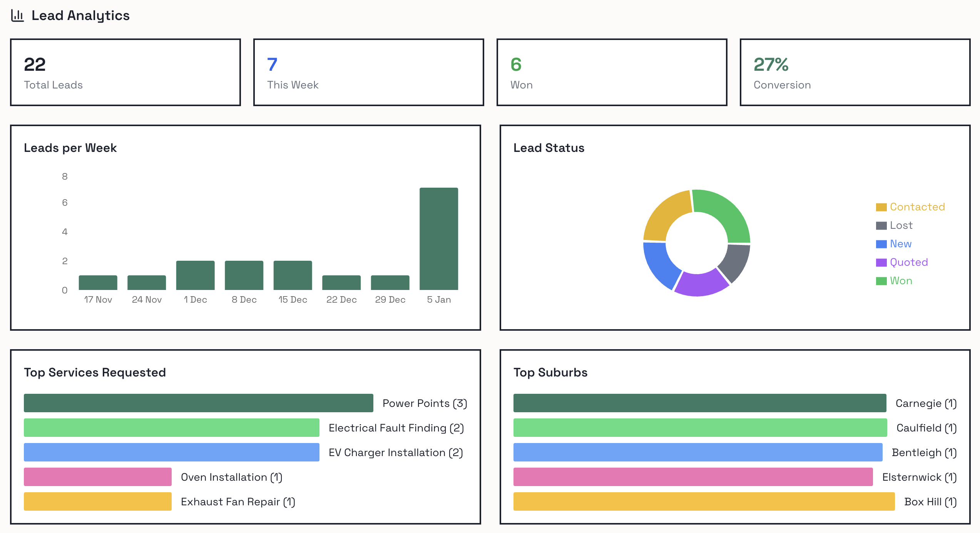Click the EV Charger Installation (2) bar
The width and height of the screenshot is (980, 533).
pyautogui.click(x=171, y=453)
